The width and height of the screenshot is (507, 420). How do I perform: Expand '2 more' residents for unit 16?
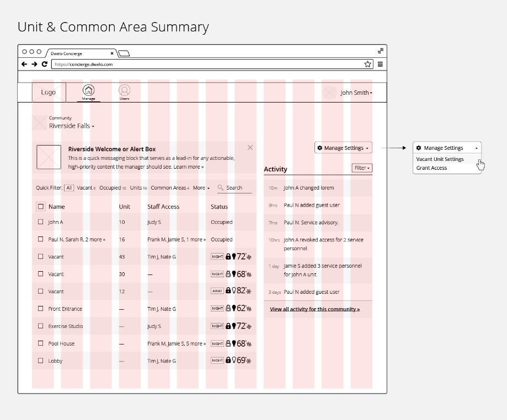coord(95,239)
